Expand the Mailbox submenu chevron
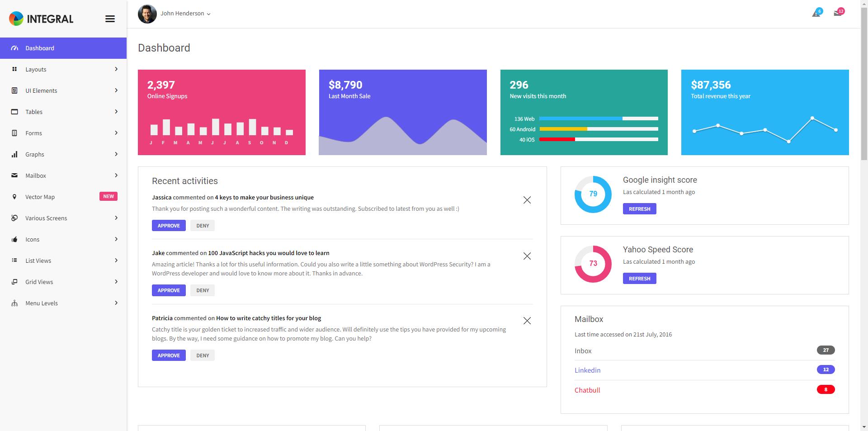Viewport: 868px width, 431px height. tap(116, 175)
